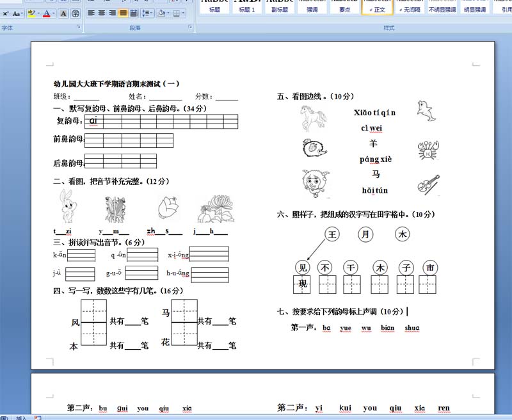
Task: Click the 分数 blank line
Action: click(227, 97)
